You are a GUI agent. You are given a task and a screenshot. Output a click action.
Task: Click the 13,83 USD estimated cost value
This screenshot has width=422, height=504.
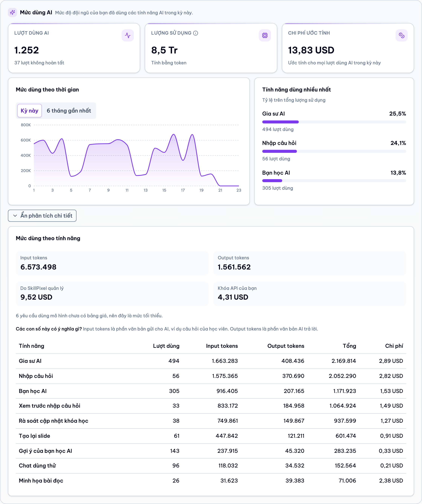click(311, 50)
